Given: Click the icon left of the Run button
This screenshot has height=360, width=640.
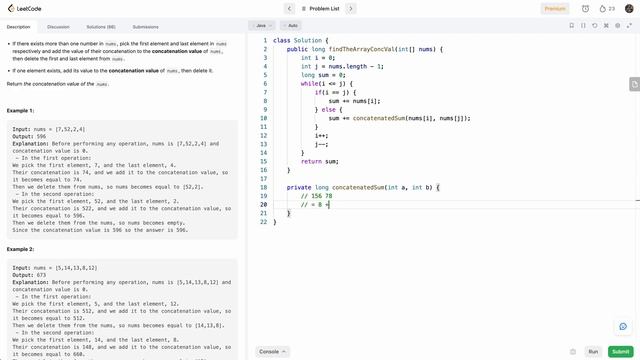Looking at the screenshot, I should tap(573, 351).
